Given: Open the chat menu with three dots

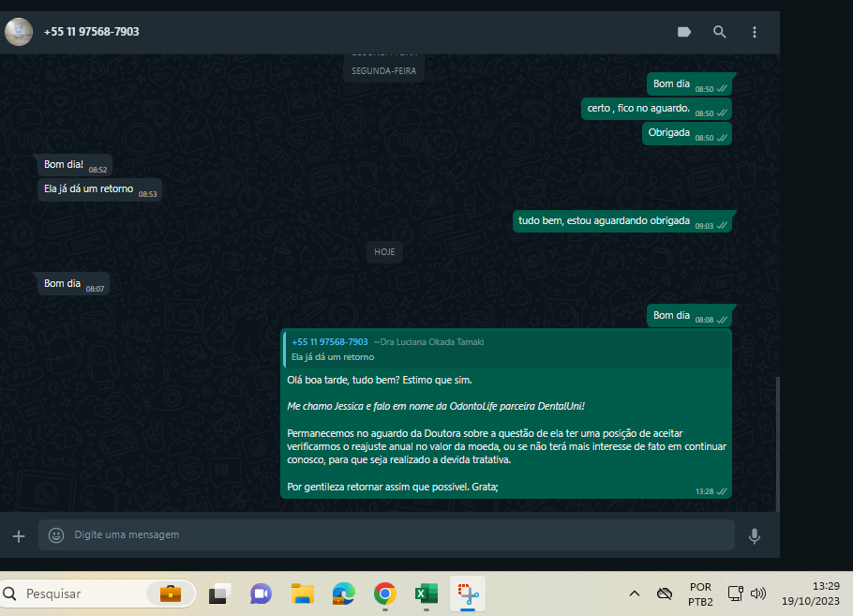Looking at the screenshot, I should pos(754,32).
